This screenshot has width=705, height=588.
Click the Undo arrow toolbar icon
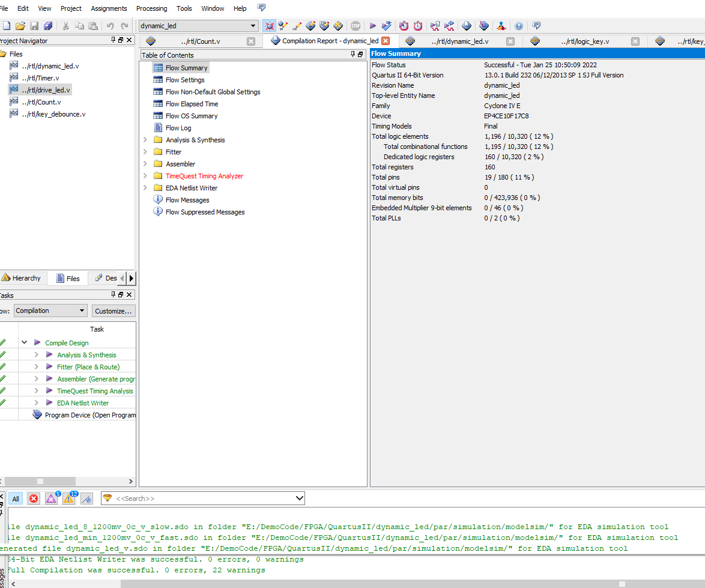click(110, 26)
